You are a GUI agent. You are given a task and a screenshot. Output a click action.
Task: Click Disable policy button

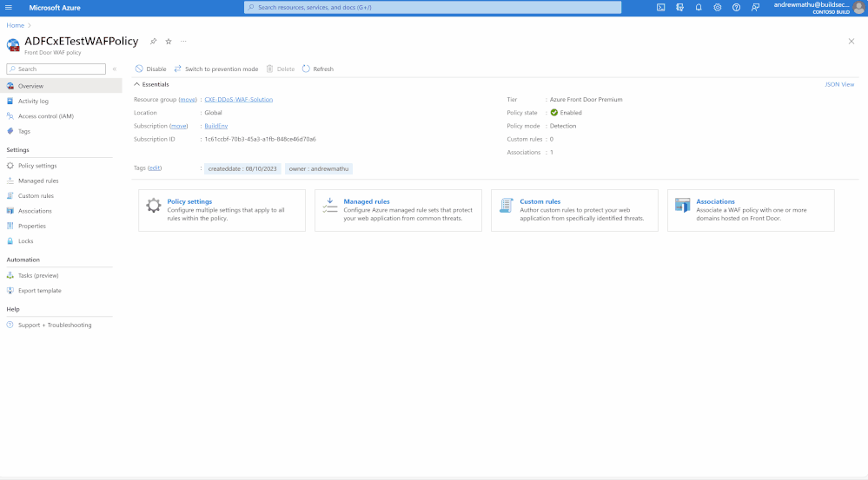click(150, 69)
